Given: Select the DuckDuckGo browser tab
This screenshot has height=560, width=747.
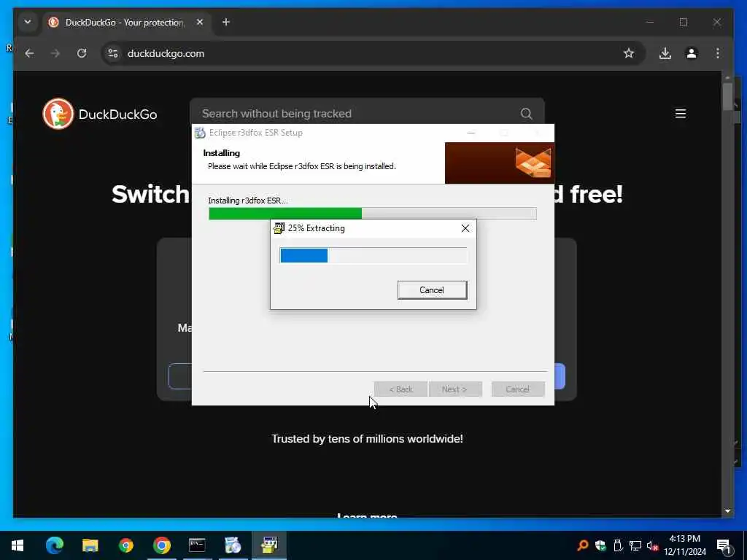Looking at the screenshot, I should click(x=128, y=23).
